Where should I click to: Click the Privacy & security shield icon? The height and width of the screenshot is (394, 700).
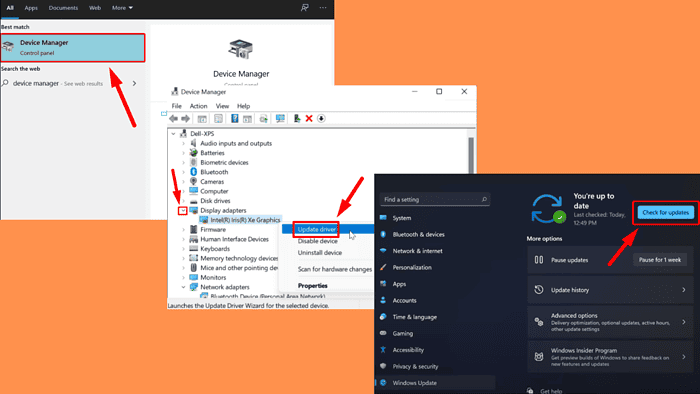click(x=383, y=366)
